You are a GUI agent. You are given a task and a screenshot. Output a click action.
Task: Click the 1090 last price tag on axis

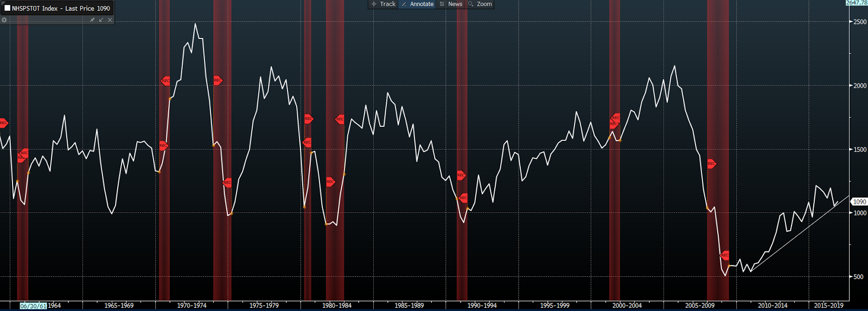point(859,202)
